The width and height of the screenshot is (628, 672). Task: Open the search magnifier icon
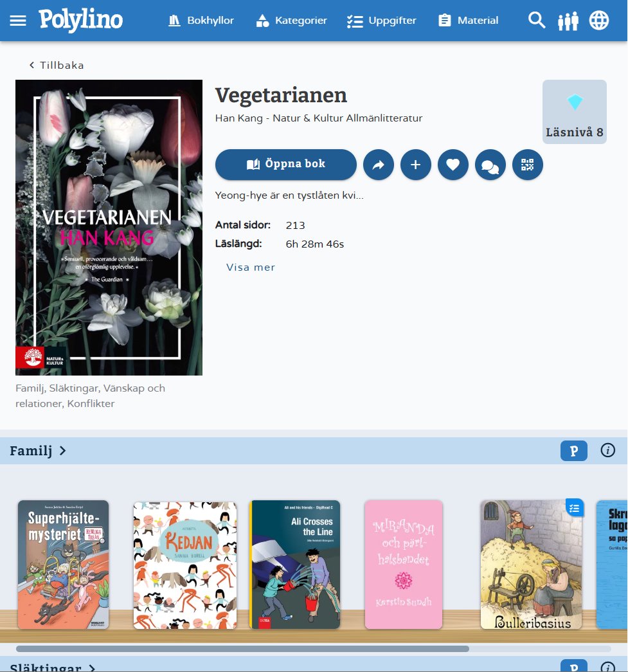click(x=536, y=20)
